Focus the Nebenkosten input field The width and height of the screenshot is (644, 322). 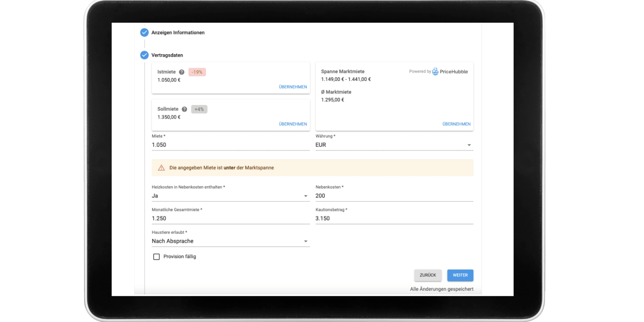point(394,196)
